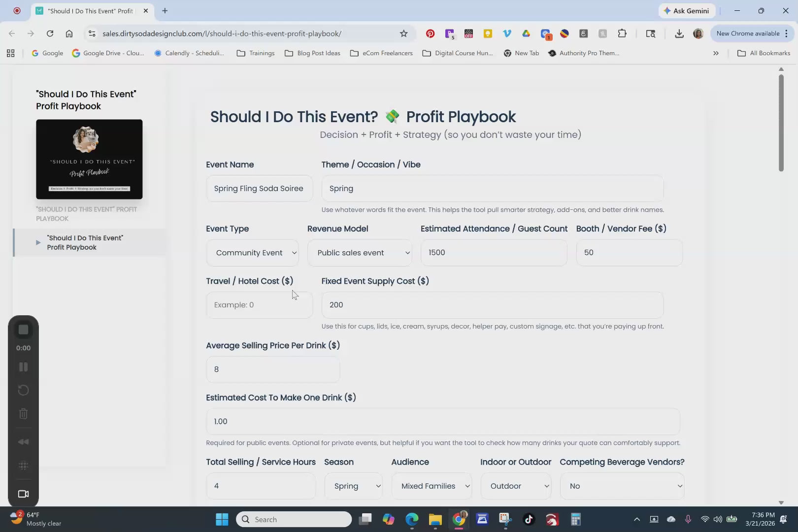Bookmark this page with the star icon
The width and height of the screenshot is (798, 532).
(x=404, y=33)
